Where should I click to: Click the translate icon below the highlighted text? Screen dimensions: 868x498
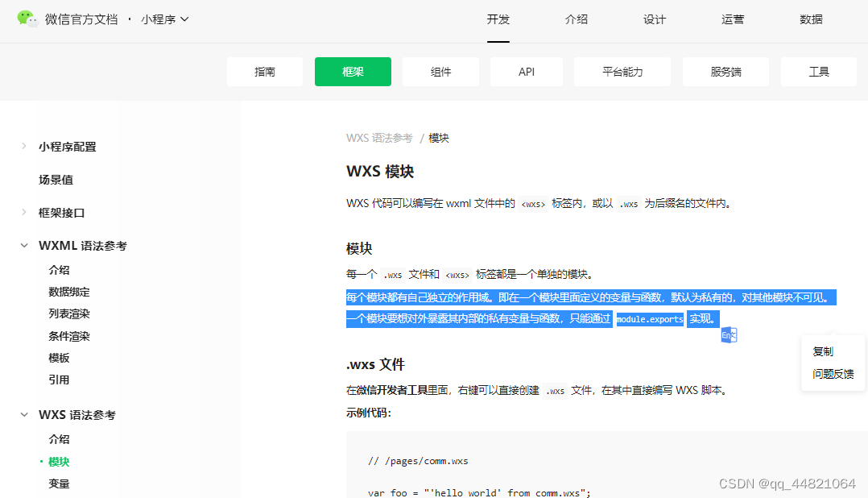(729, 334)
